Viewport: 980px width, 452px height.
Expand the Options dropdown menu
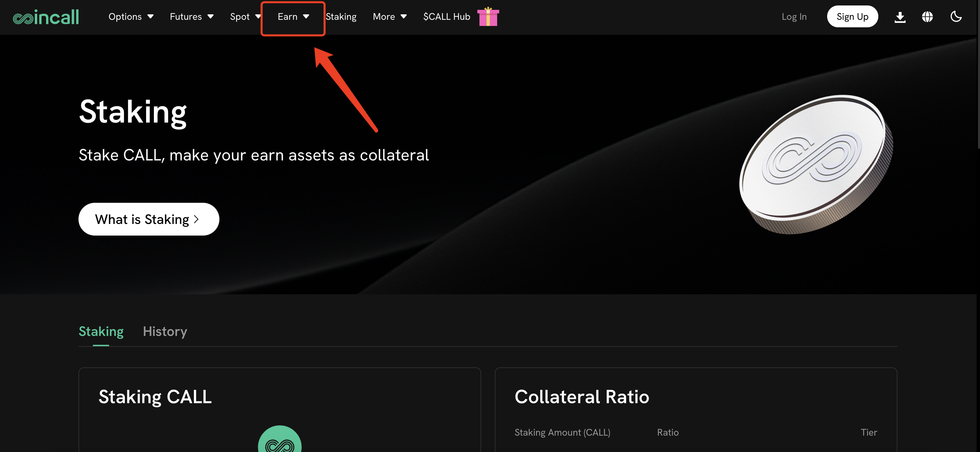[131, 17]
